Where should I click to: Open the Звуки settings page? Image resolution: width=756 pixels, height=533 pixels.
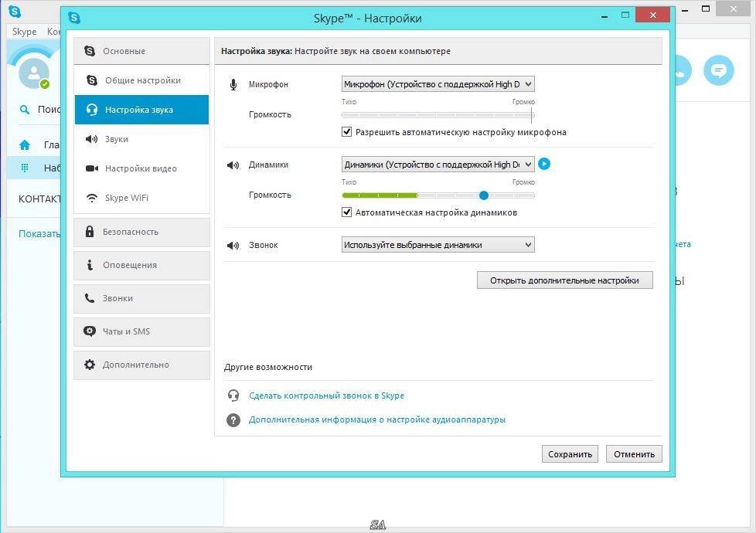(x=141, y=139)
